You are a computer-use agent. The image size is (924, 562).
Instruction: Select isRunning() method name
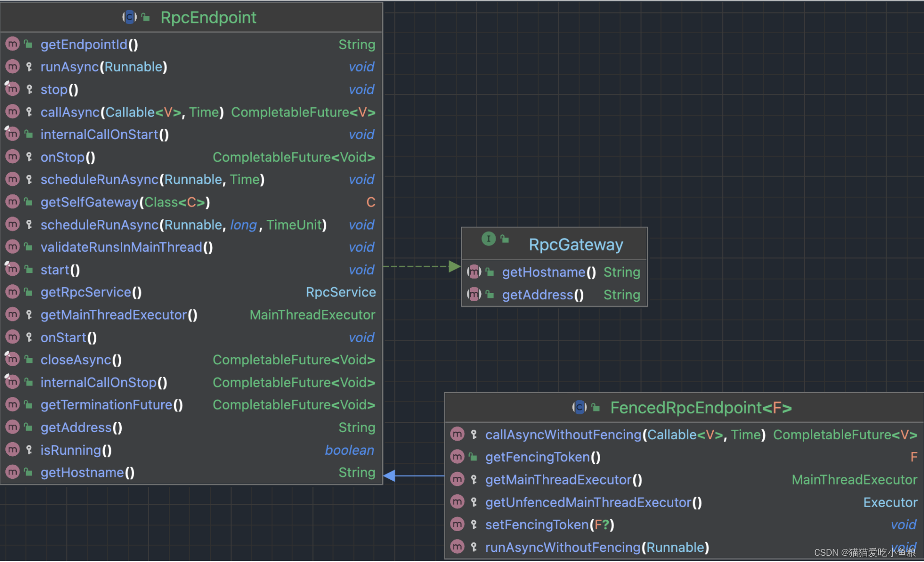(x=76, y=450)
